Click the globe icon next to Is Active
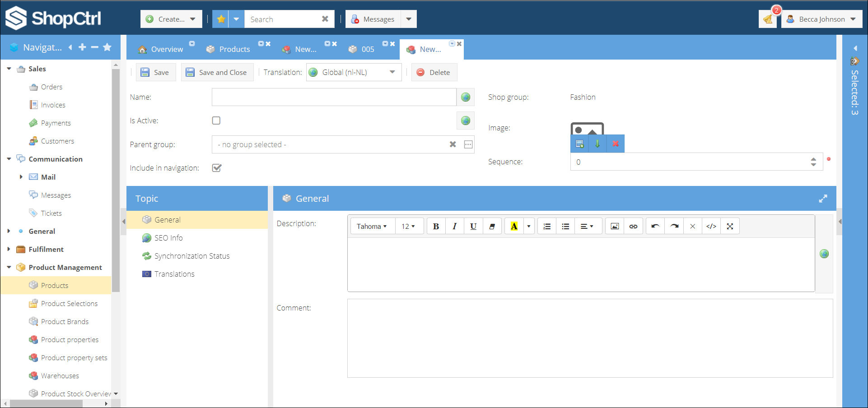 (466, 121)
